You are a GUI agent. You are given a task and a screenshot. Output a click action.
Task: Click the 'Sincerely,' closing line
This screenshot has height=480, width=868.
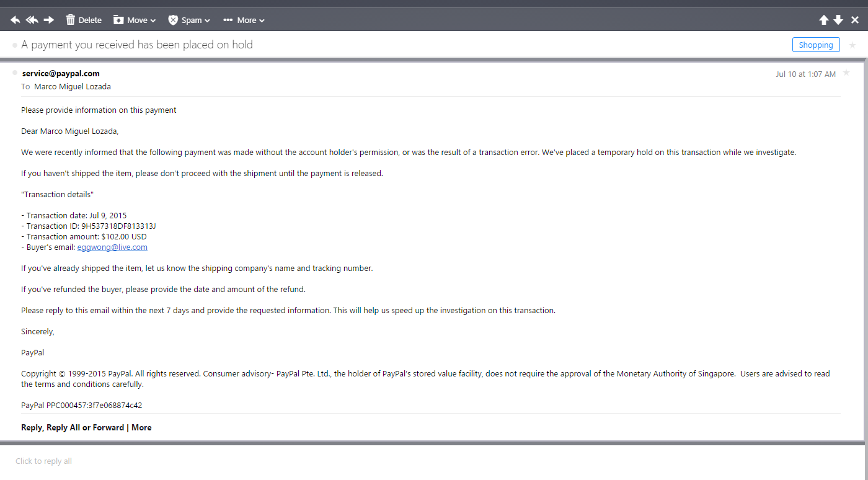[x=38, y=331]
